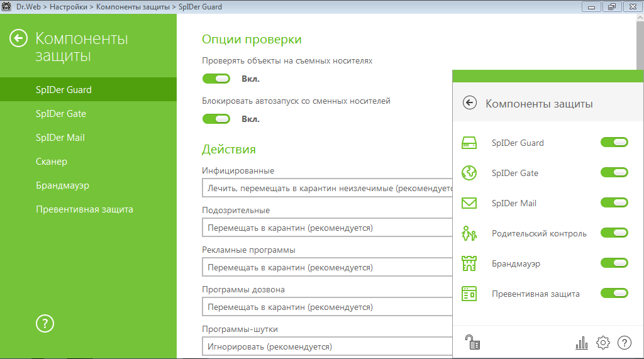Click the back arrow in the popup panel header
Screen dimensions: 644x359
click(x=469, y=102)
